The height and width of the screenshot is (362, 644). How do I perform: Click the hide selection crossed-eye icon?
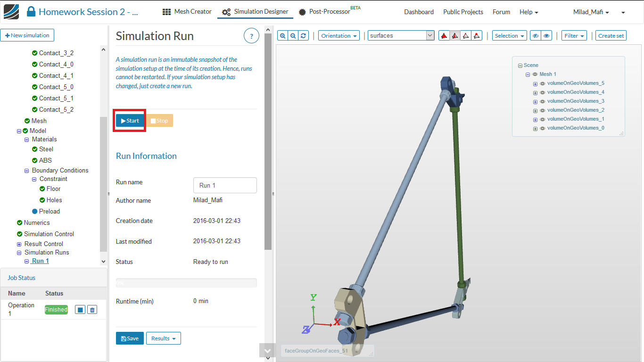coord(536,35)
